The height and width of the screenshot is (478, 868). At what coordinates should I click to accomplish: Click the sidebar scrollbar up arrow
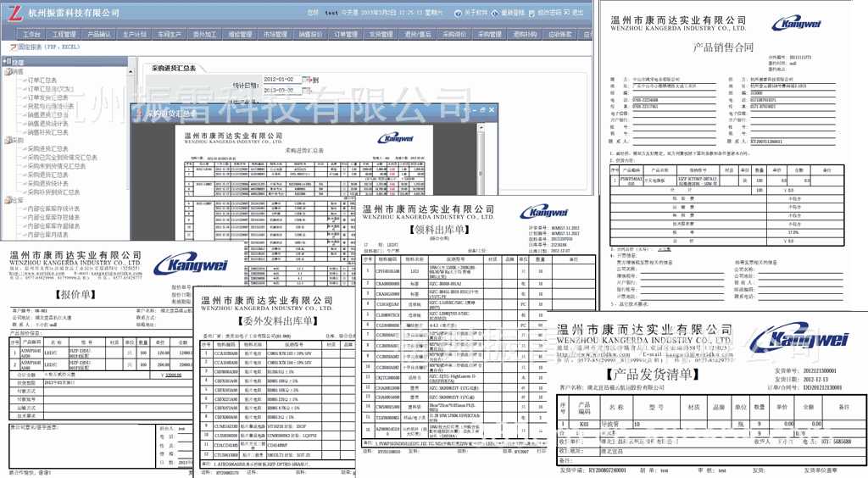click(131, 71)
